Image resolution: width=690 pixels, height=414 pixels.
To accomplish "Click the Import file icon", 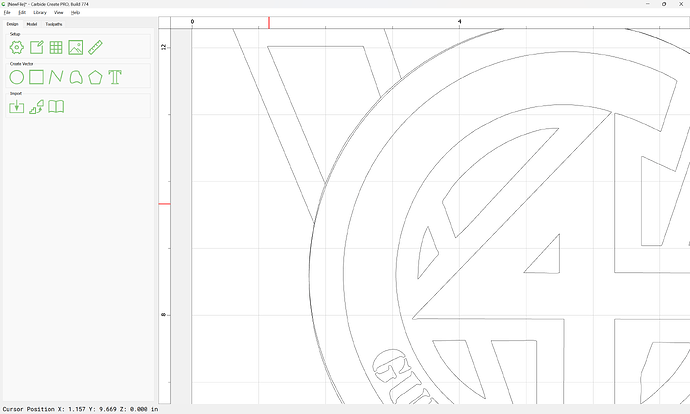I will pyautogui.click(x=17, y=107).
